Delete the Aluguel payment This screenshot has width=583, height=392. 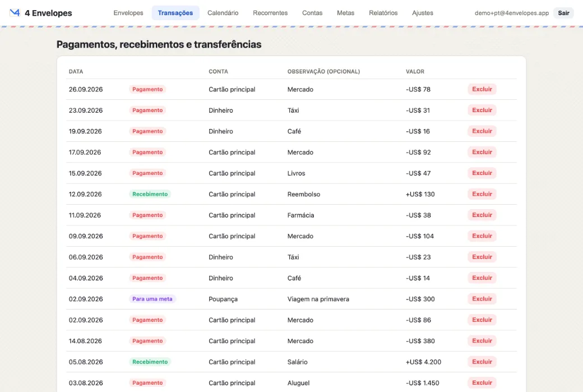[482, 382]
